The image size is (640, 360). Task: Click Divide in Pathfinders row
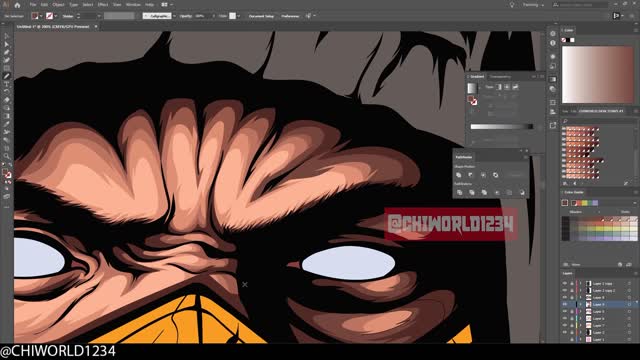pos(460,192)
